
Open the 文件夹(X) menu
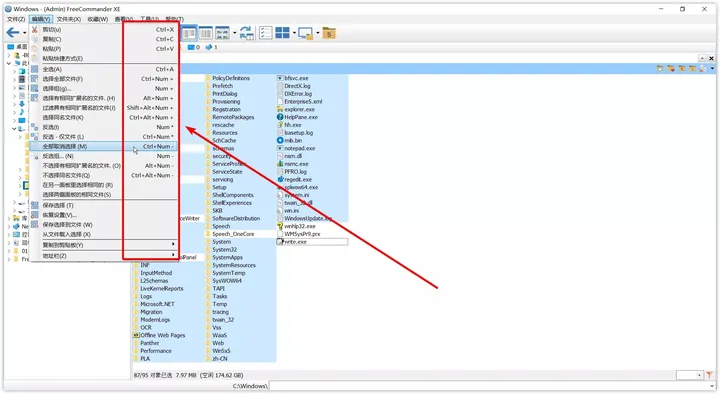(x=69, y=19)
